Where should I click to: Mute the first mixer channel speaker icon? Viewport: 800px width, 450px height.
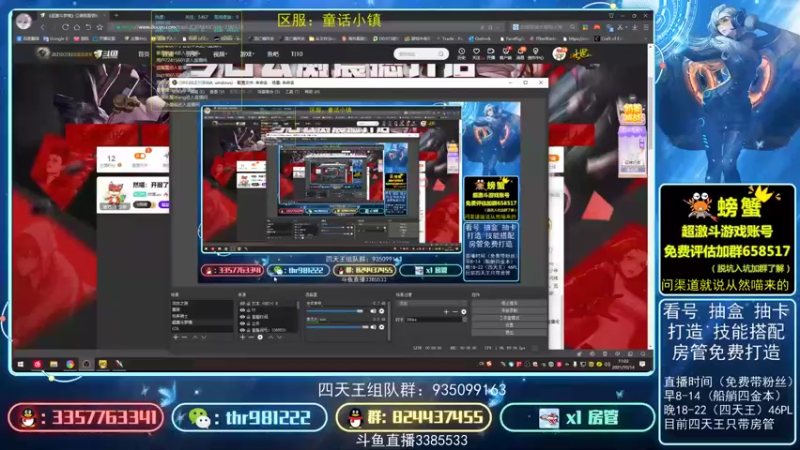click(x=373, y=311)
